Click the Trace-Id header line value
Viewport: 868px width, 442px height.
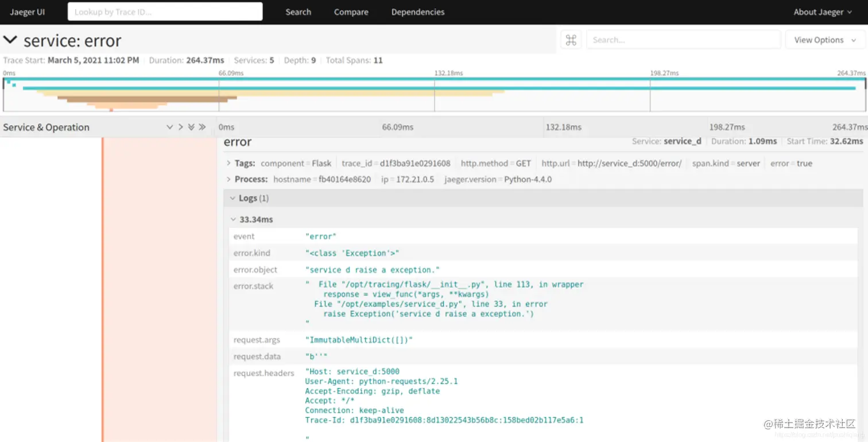click(444, 420)
